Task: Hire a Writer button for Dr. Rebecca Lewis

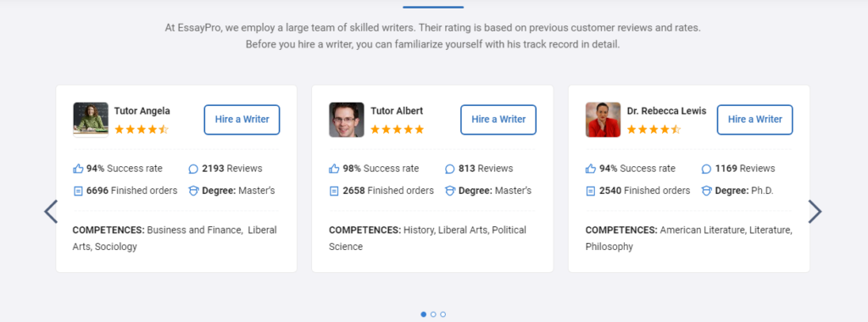Action: click(x=754, y=119)
